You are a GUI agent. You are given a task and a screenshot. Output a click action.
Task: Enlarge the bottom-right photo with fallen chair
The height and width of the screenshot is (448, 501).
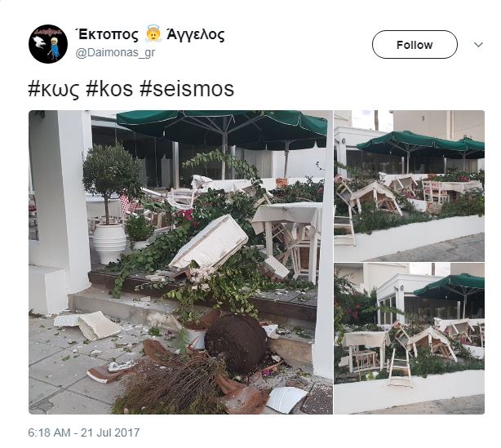(409, 339)
